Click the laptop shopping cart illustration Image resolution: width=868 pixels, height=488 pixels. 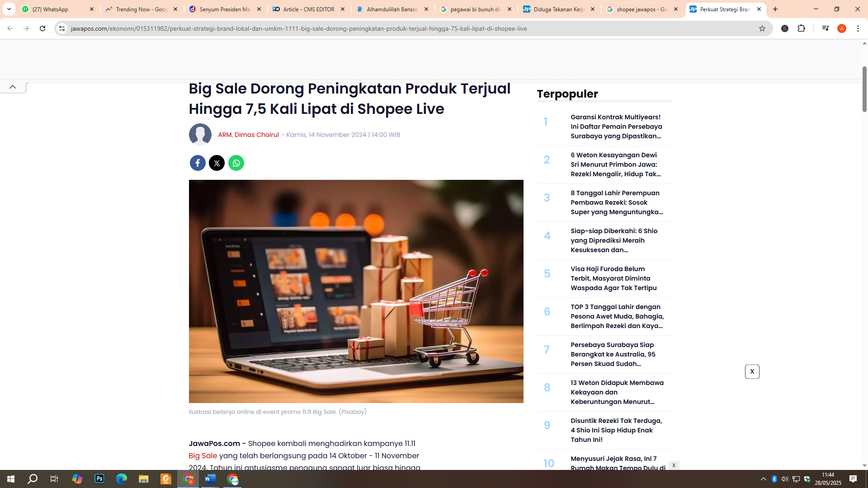pyautogui.click(x=356, y=291)
